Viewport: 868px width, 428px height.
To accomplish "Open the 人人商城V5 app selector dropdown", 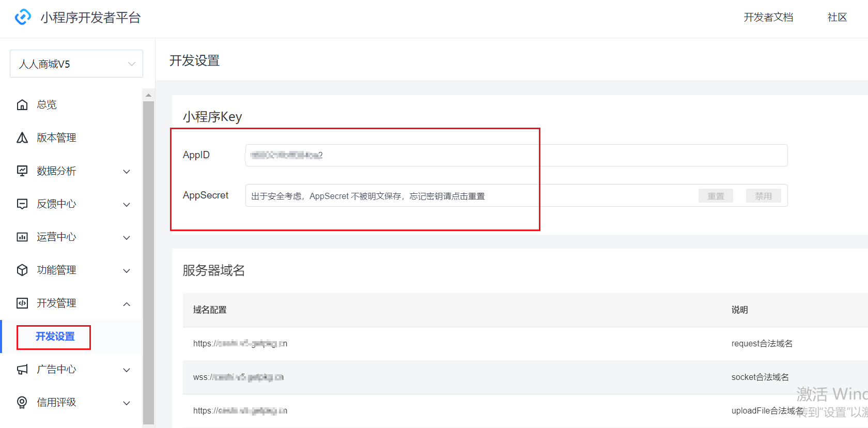I will (x=76, y=64).
